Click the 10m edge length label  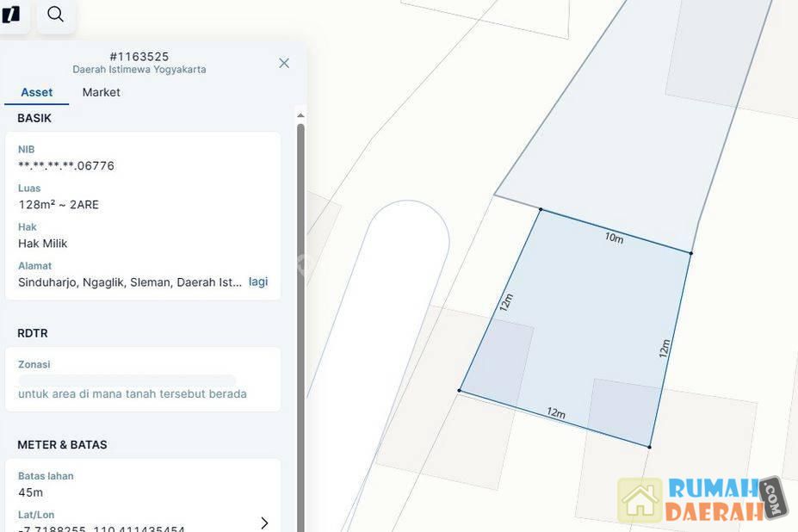tap(614, 238)
